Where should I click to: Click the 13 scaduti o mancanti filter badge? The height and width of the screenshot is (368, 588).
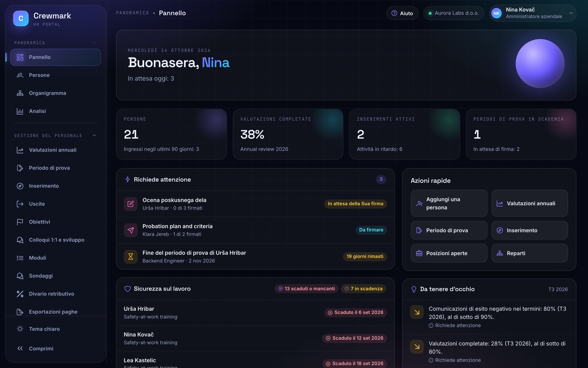click(x=307, y=289)
